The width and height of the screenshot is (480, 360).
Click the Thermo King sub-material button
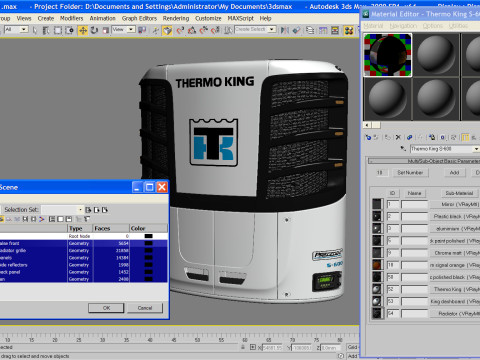click(x=455, y=289)
